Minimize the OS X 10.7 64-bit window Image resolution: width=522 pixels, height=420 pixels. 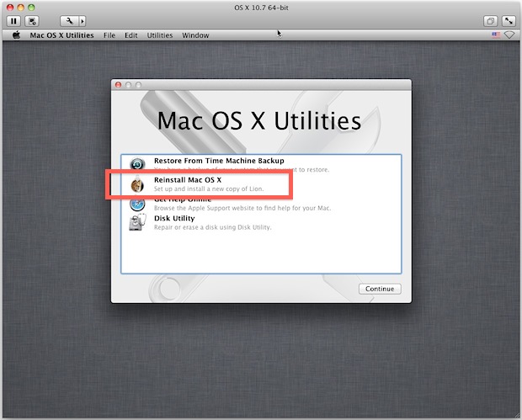pos(21,8)
